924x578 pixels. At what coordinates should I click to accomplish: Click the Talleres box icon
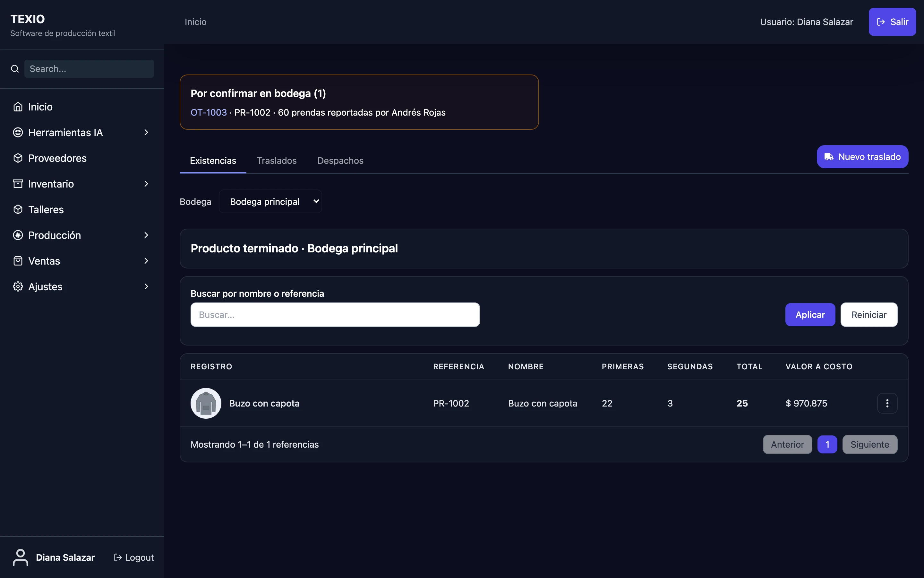pyautogui.click(x=18, y=209)
